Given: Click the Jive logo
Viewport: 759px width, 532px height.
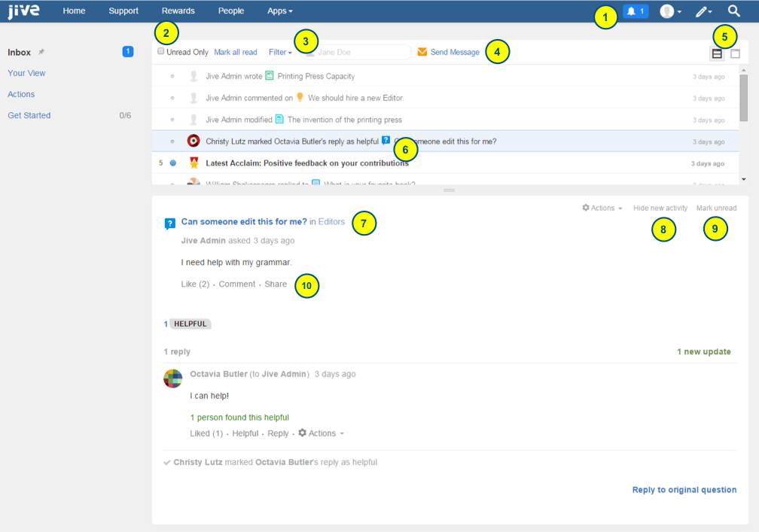Looking at the screenshot, I should coord(23,11).
